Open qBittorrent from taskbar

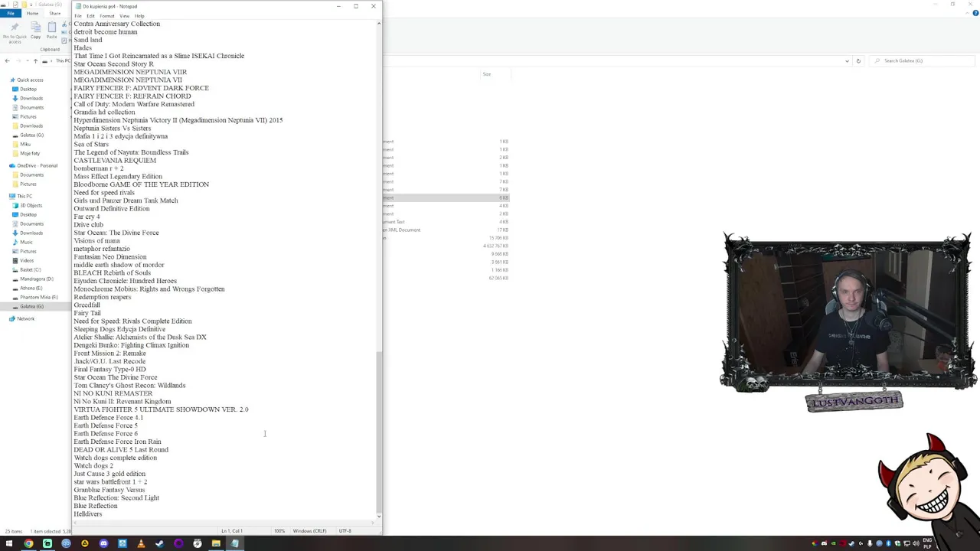(66, 543)
